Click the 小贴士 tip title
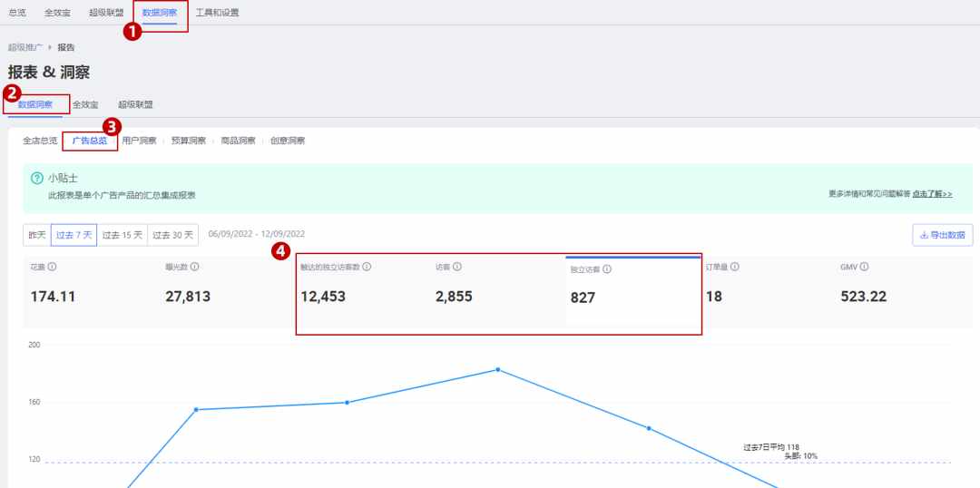 pos(64,179)
